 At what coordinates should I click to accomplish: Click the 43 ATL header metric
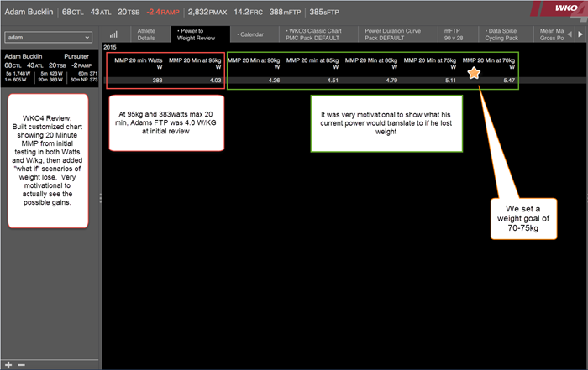click(101, 12)
